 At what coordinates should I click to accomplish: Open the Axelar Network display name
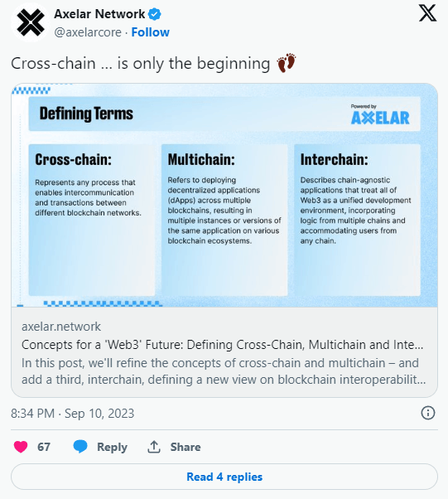pos(99,14)
